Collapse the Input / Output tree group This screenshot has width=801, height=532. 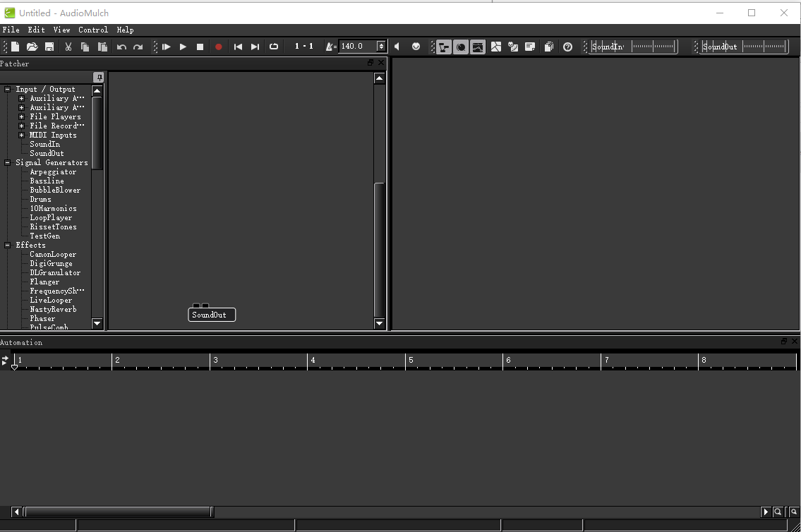point(8,89)
